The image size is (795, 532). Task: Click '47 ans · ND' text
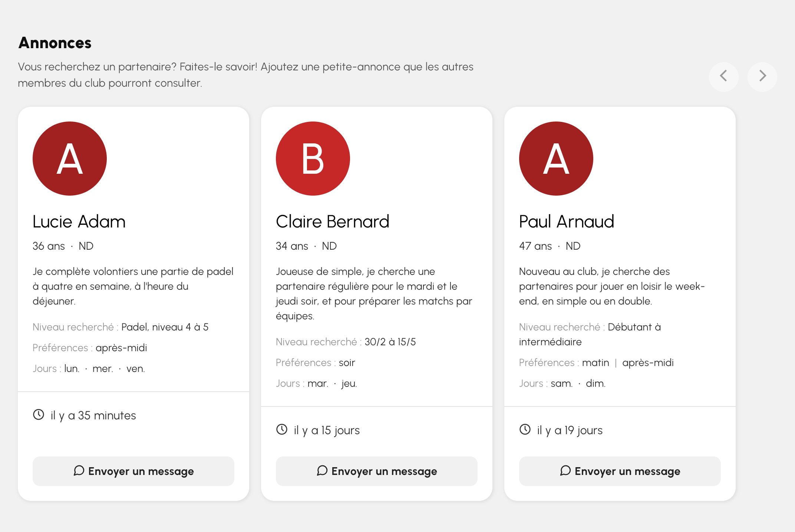click(550, 246)
